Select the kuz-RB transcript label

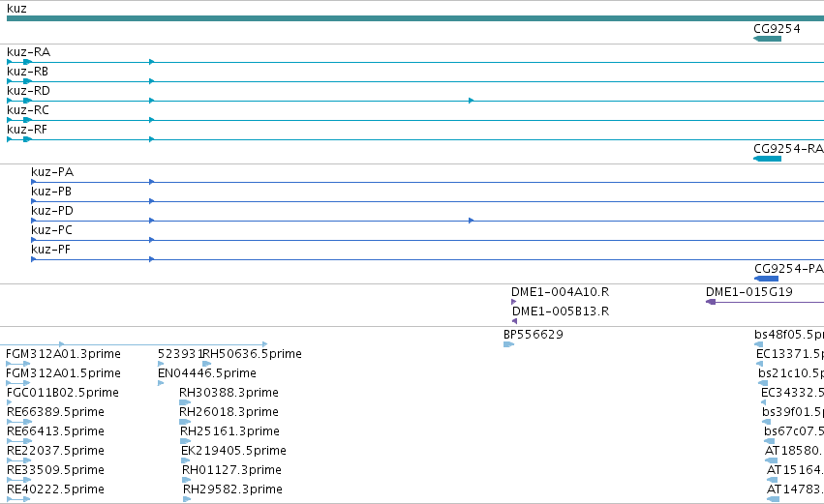[x=27, y=72]
